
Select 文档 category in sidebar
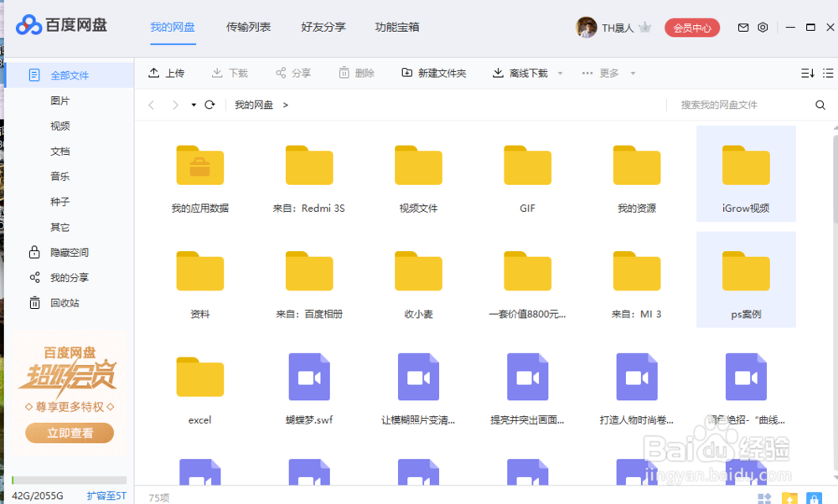click(x=59, y=151)
